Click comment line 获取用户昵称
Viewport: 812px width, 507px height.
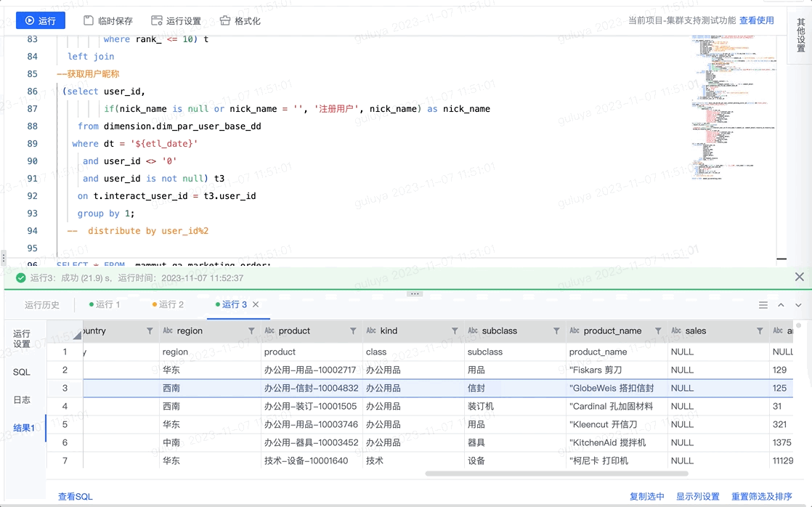88,73
